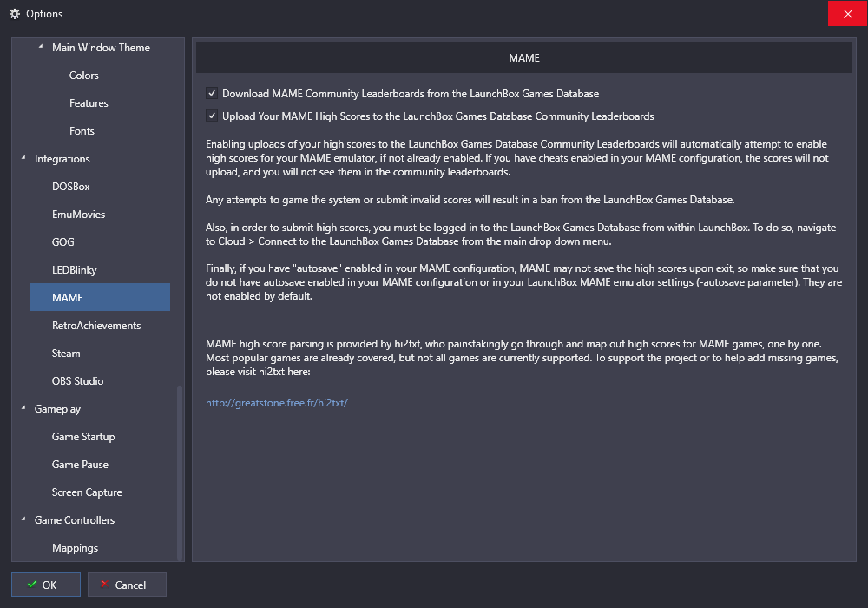The width and height of the screenshot is (868, 608).
Task: Click the ban warning about invalid scores
Action: pos(470,200)
